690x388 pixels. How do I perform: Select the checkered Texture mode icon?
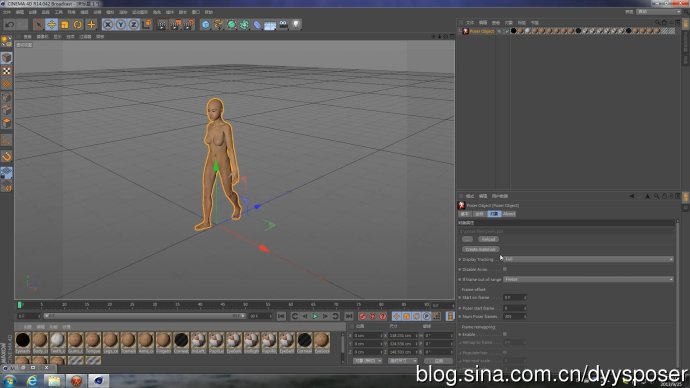click(x=7, y=71)
